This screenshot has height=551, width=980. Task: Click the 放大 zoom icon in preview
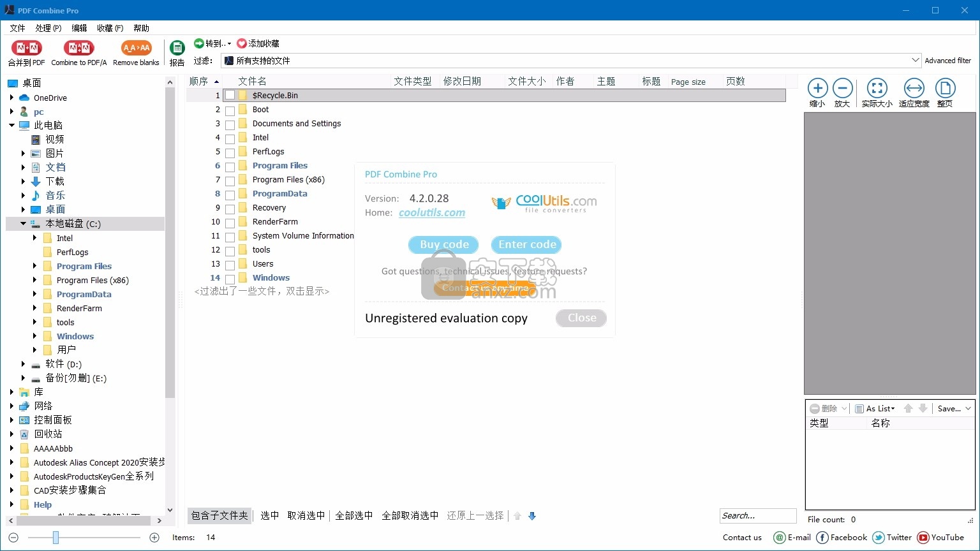click(x=842, y=88)
